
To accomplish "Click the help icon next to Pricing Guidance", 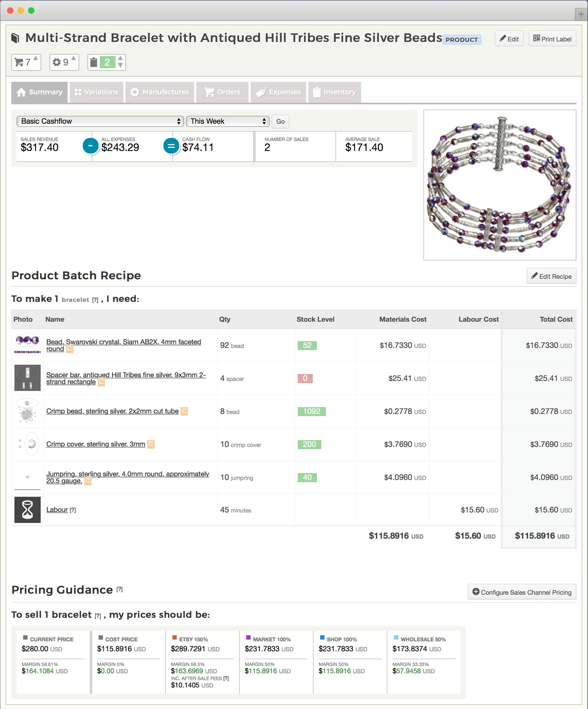I will (x=119, y=590).
